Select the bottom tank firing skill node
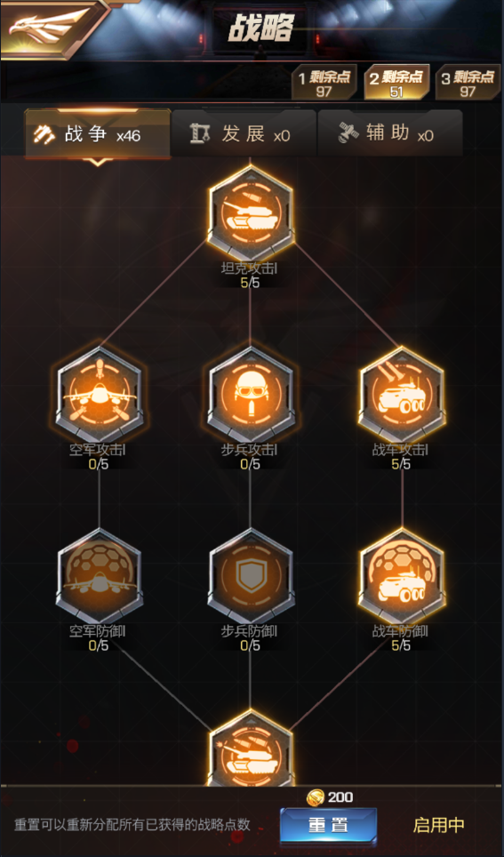 pyautogui.click(x=251, y=749)
